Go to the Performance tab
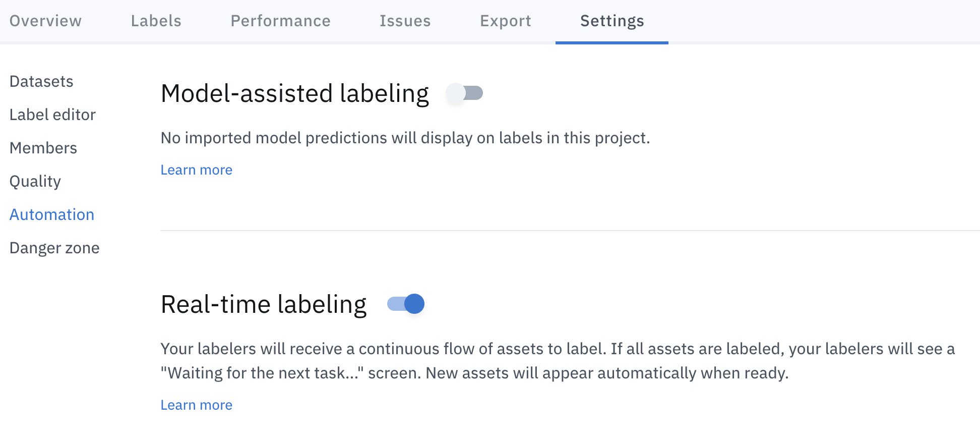 click(280, 21)
